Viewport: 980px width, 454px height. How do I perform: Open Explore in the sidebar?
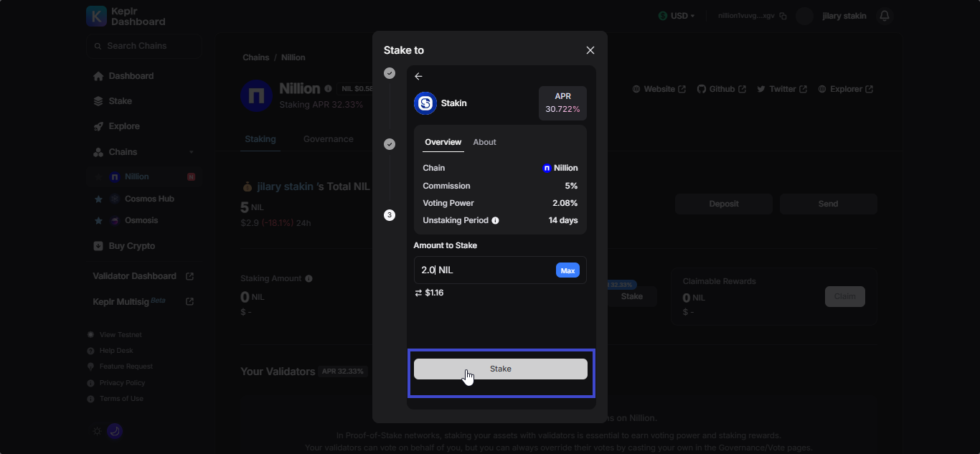click(x=116, y=126)
